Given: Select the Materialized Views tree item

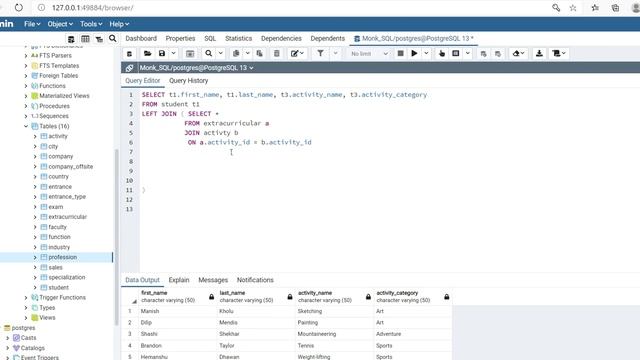Looking at the screenshot, I should (x=64, y=96).
